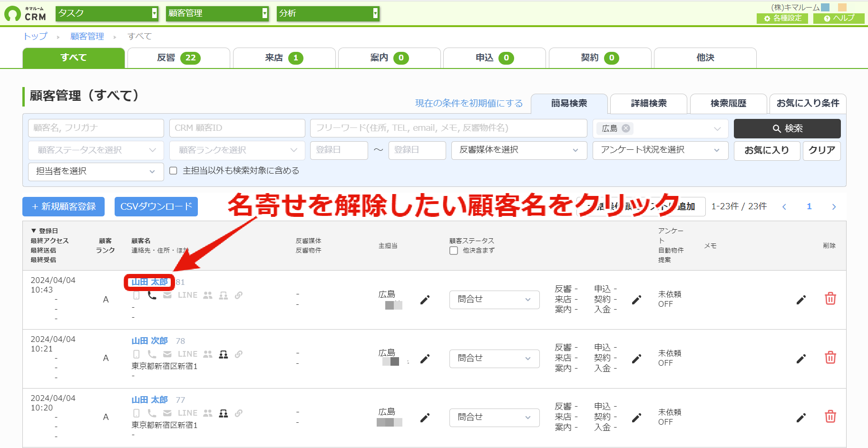The width and height of the screenshot is (868, 448).
Task: Click the group people icon in 山田 太郎 77 row
Action: 208,413
